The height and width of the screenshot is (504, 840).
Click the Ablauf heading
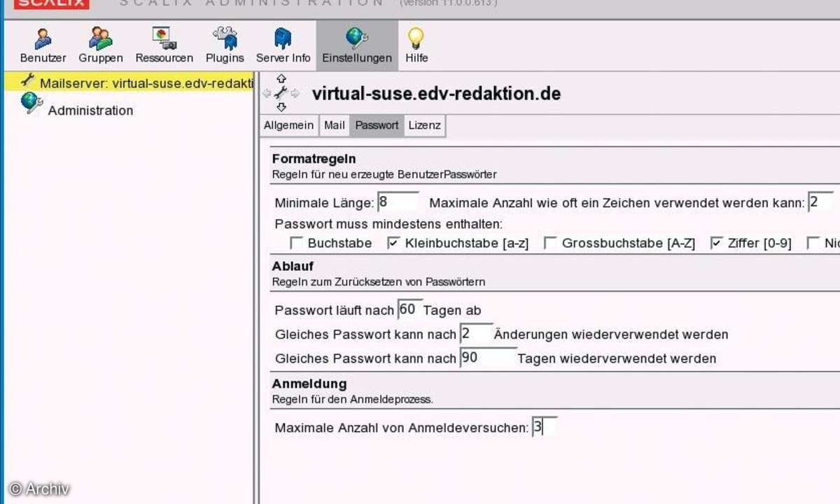(293, 266)
